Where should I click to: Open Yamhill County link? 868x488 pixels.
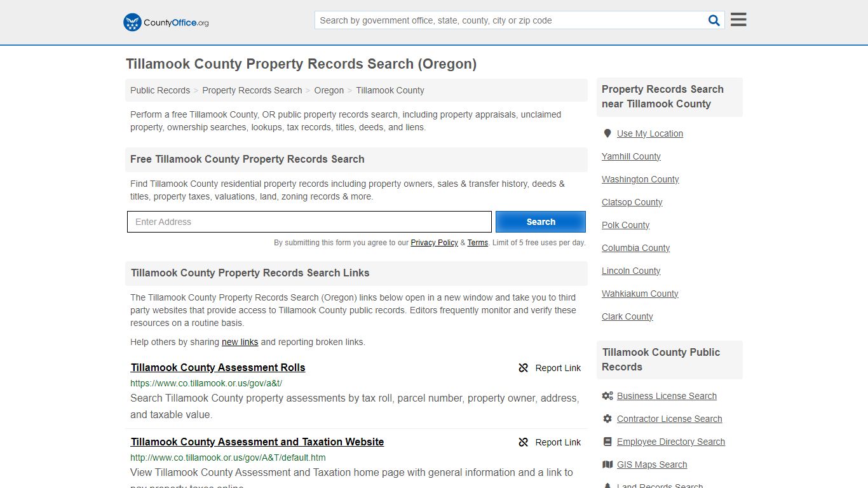(631, 156)
